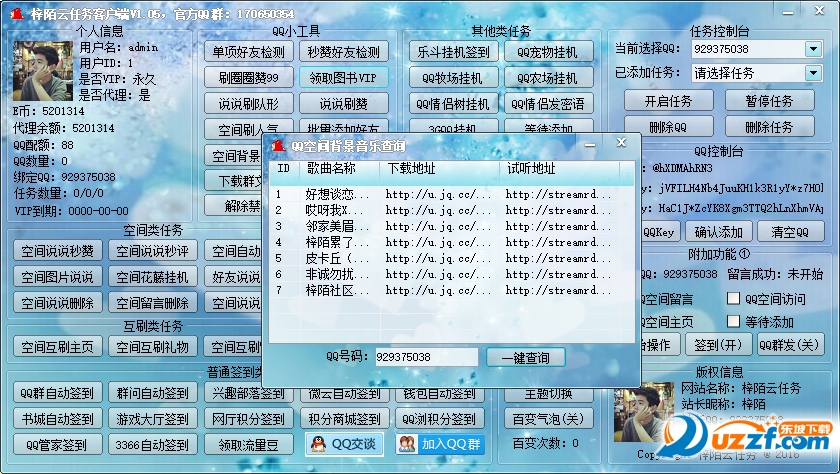Click 空间说说删除 button
Viewport: 840px width, 474px height.
(x=58, y=303)
